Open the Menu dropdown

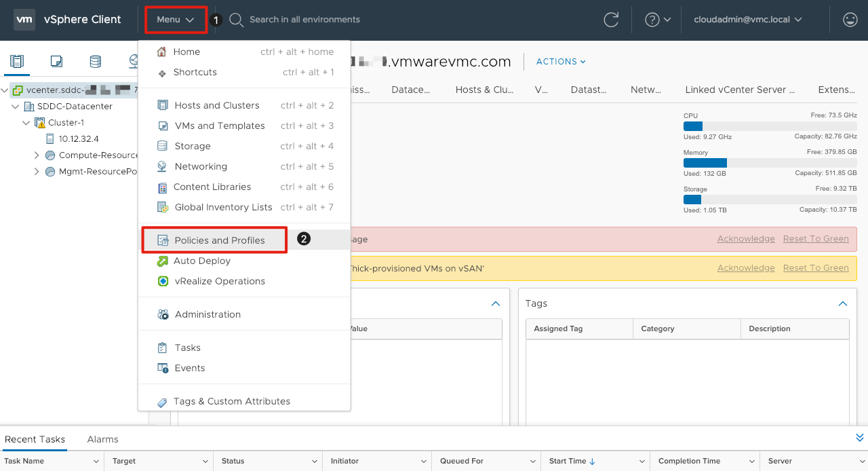pos(175,20)
